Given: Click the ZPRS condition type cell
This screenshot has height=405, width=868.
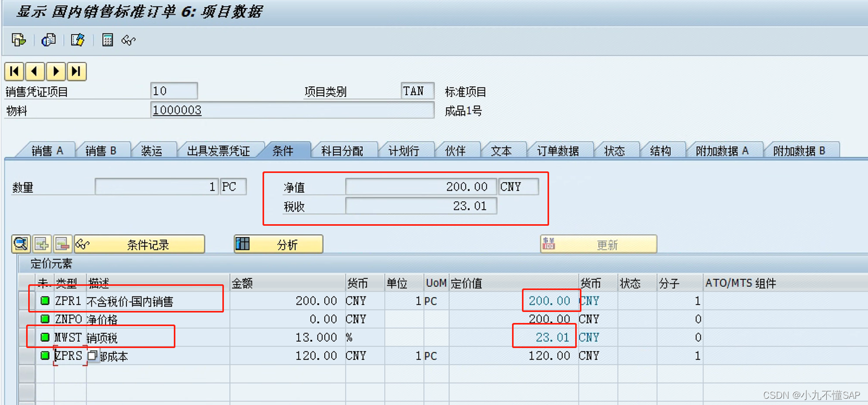Looking at the screenshot, I should [x=69, y=355].
